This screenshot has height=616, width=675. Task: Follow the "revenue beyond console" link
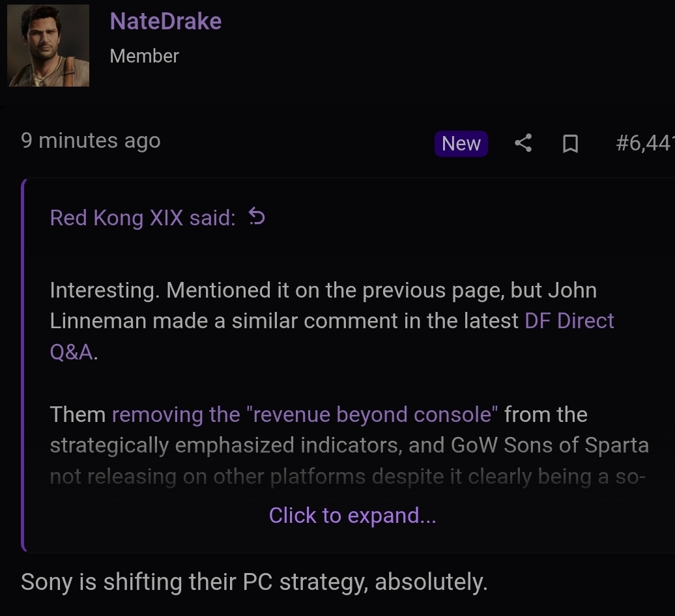point(305,414)
